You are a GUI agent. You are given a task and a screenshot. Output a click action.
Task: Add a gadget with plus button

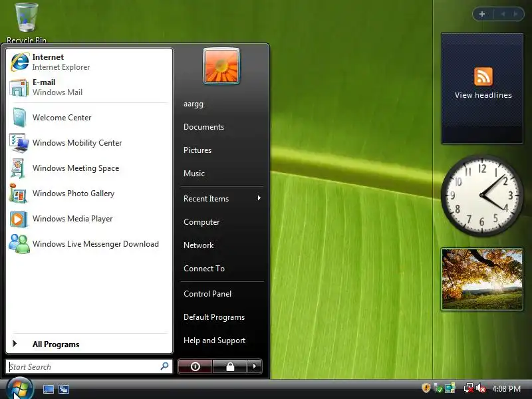[482, 14]
